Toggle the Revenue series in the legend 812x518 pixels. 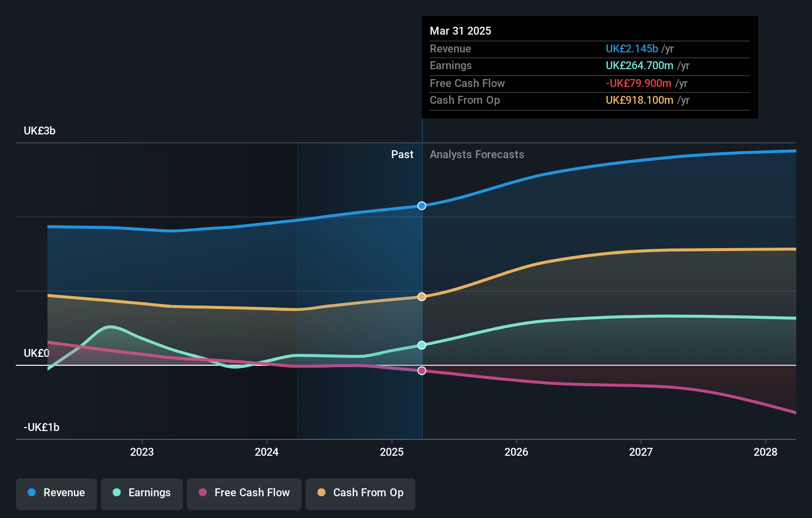(x=56, y=493)
